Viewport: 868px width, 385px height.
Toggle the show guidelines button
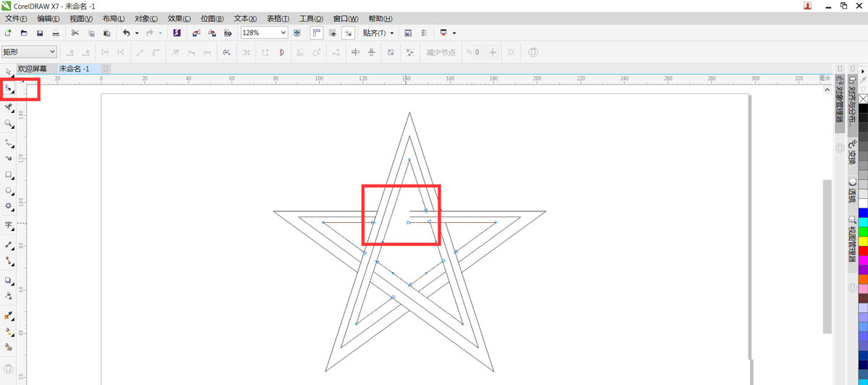(349, 33)
